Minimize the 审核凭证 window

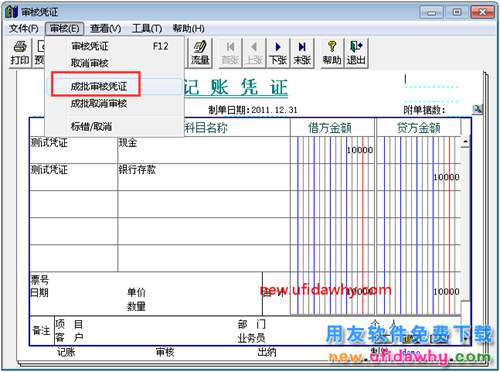(431, 13)
